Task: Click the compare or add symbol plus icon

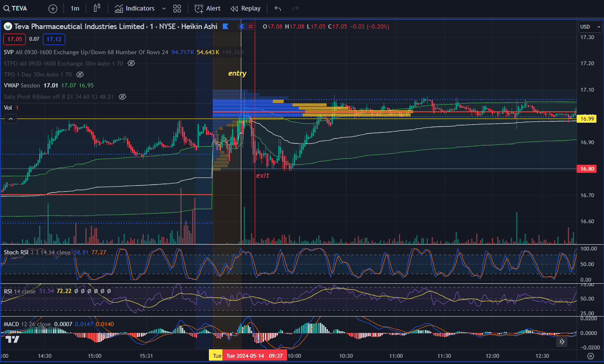Action: pos(53,8)
